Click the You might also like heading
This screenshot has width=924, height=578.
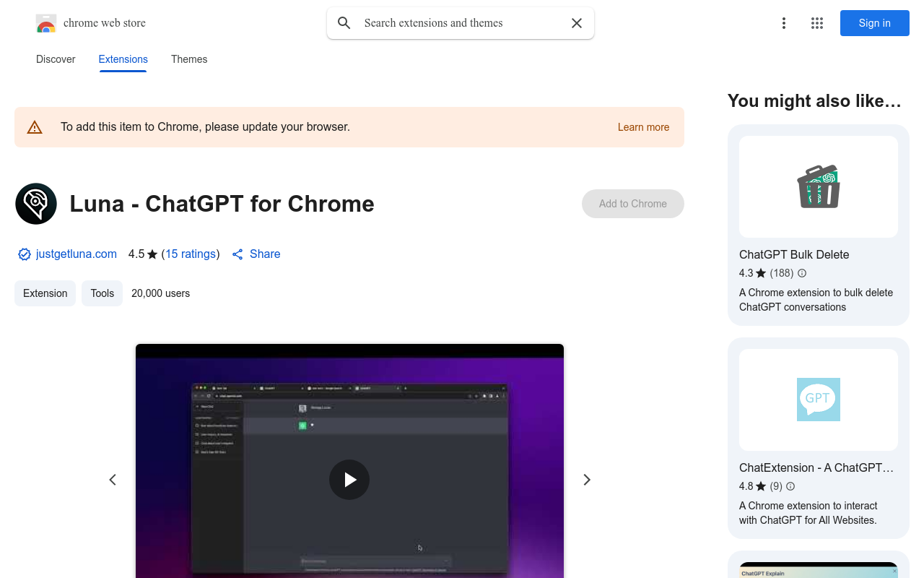pyautogui.click(x=814, y=101)
